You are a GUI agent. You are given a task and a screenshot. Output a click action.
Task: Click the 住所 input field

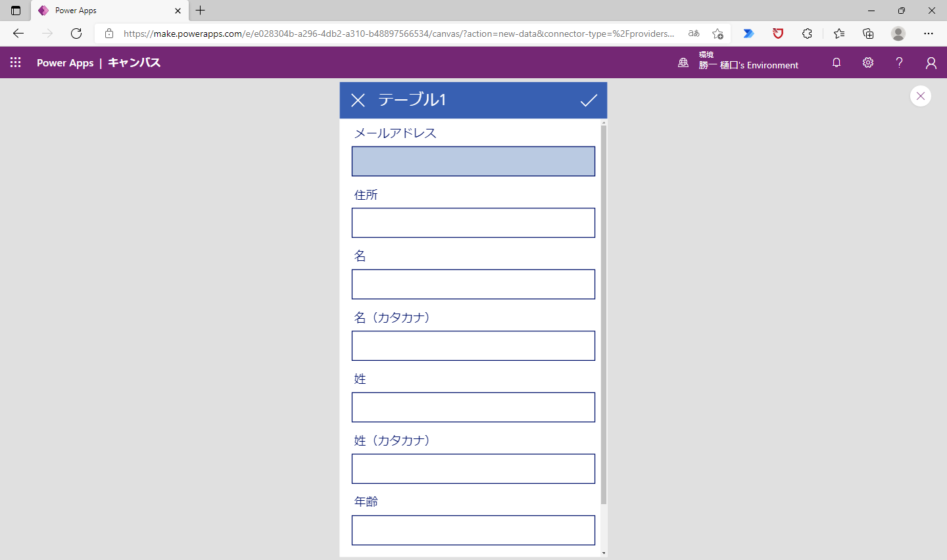click(x=473, y=223)
